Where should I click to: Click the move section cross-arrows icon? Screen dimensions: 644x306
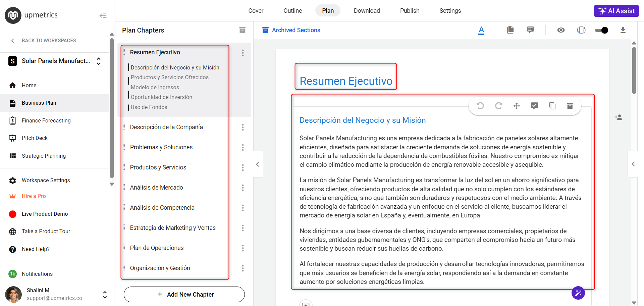point(517,106)
